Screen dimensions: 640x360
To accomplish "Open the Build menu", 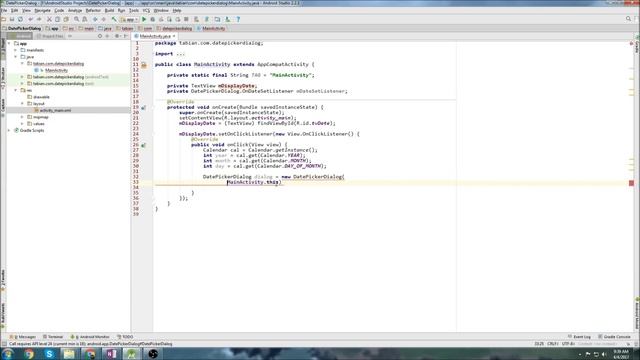I will pyautogui.click(x=109, y=10).
